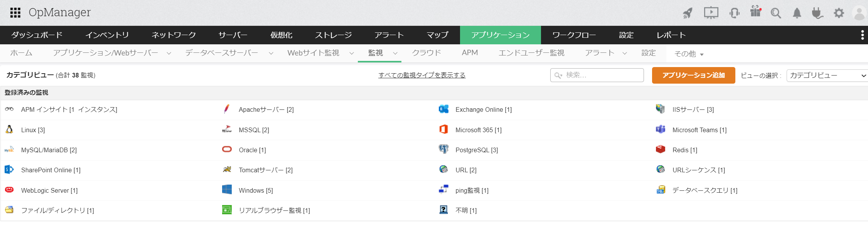Expand the データベースサーバー submenu chevron

pyautogui.click(x=271, y=54)
